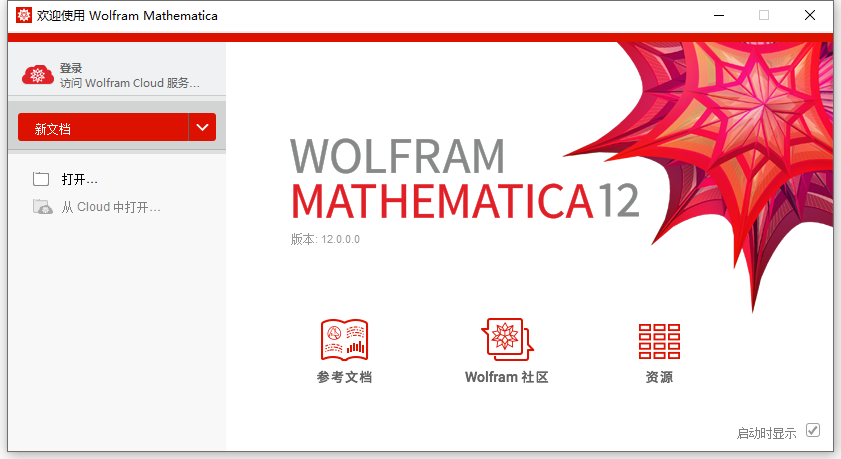Click the Mathematica title bar app icon
The width and height of the screenshot is (841, 459).
24,15
